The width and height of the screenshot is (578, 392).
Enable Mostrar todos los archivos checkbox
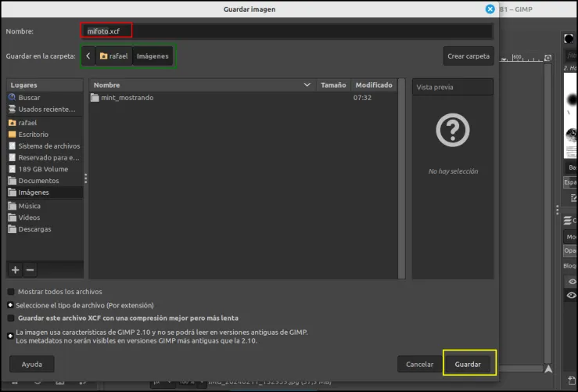11,292
